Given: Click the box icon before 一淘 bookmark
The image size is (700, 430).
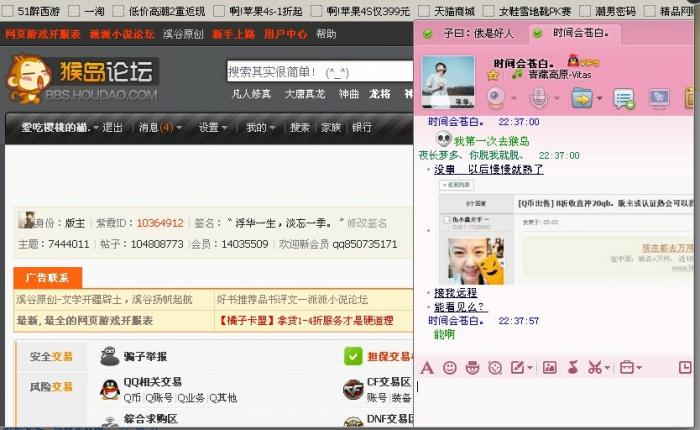Looking at the screenshot, I should (74, 11).
